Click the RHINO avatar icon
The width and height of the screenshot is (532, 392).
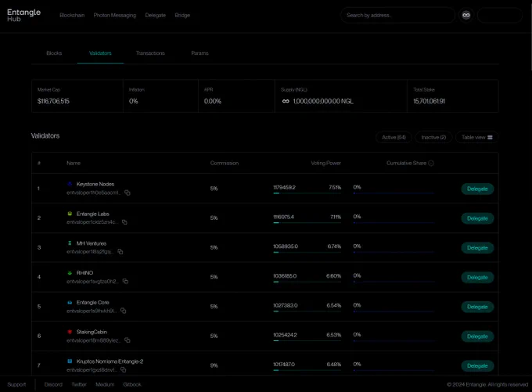(x=70, y=273)
